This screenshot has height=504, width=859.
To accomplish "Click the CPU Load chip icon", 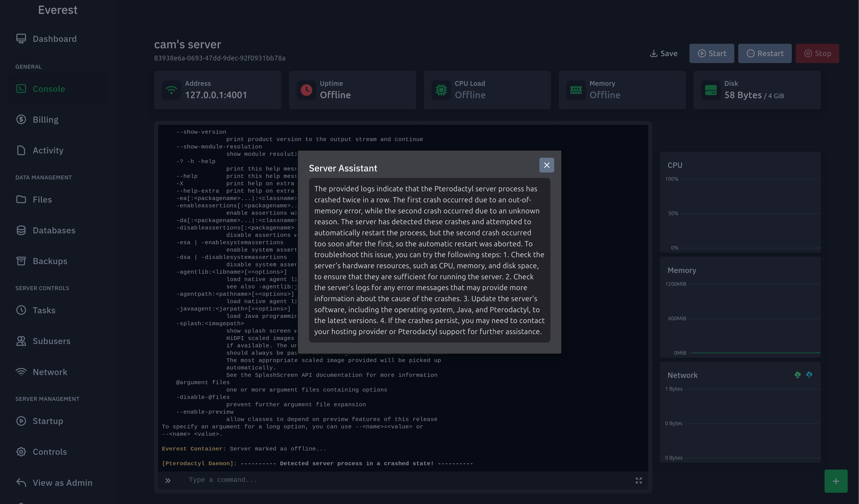I will point(441,90).
